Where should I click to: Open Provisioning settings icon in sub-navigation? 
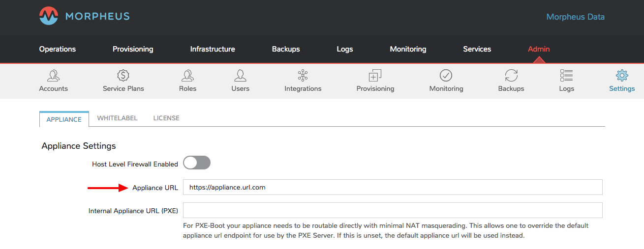(375, 76)
